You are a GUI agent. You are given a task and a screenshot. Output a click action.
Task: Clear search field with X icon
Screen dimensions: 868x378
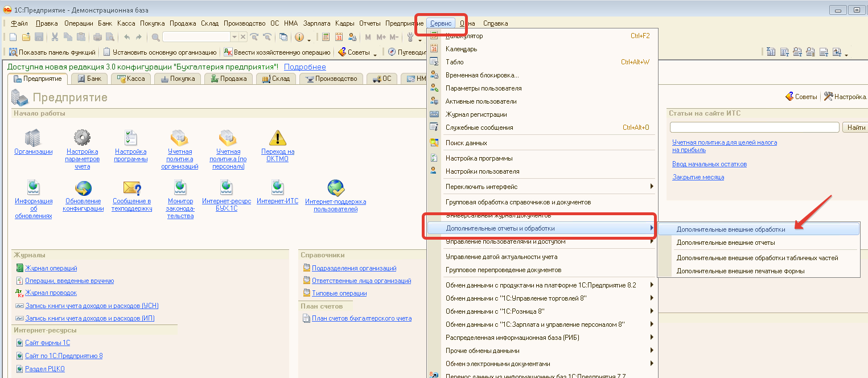242,37
